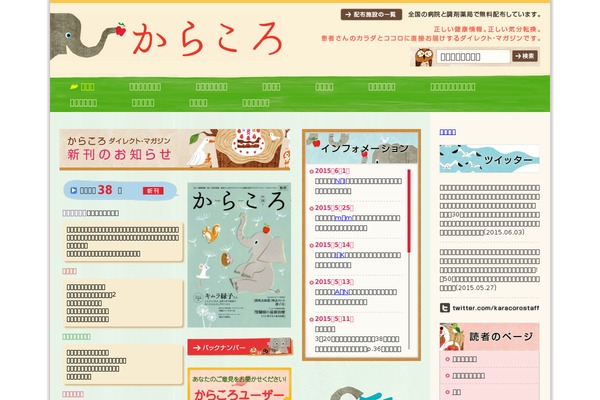Open the link in the 2015 6 1 news entry
This screenshot has height=400, width=600.
(341, 181)
